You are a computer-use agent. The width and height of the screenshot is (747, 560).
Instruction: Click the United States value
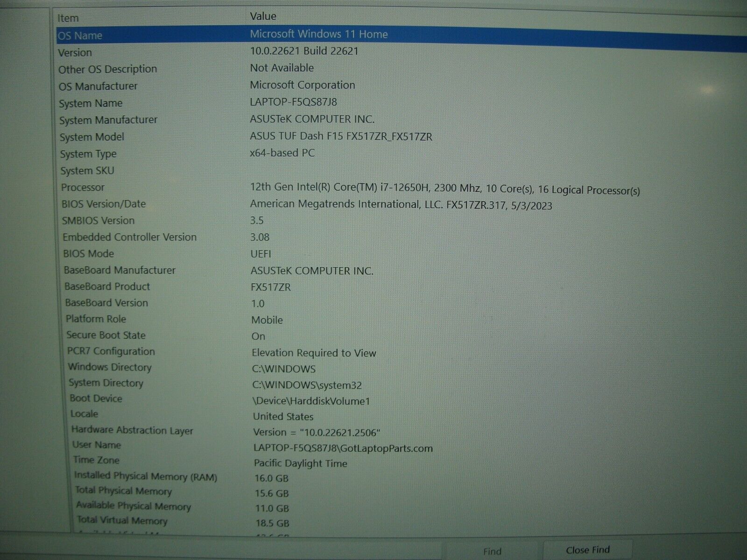pyautogui.click(x=283, y=416)
